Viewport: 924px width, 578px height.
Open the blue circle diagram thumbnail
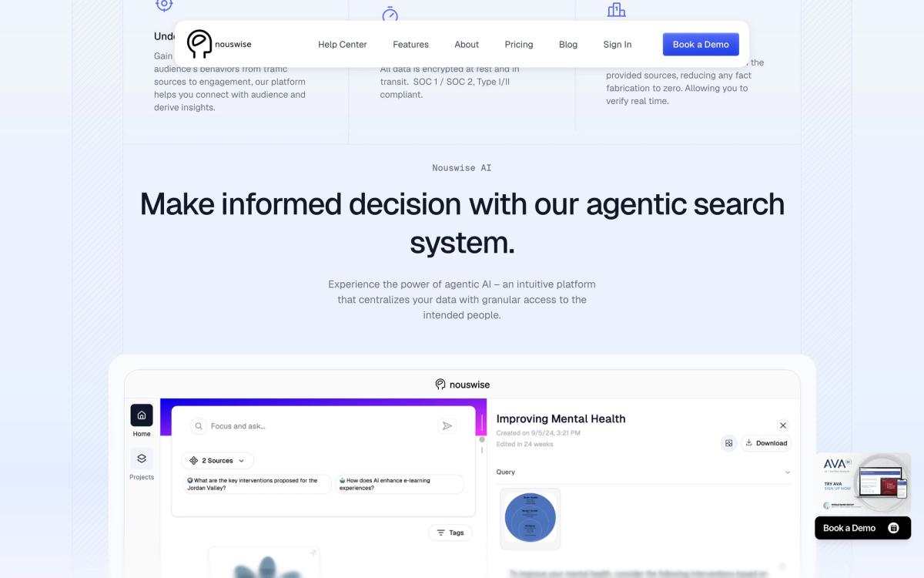(x=531, y=519)
